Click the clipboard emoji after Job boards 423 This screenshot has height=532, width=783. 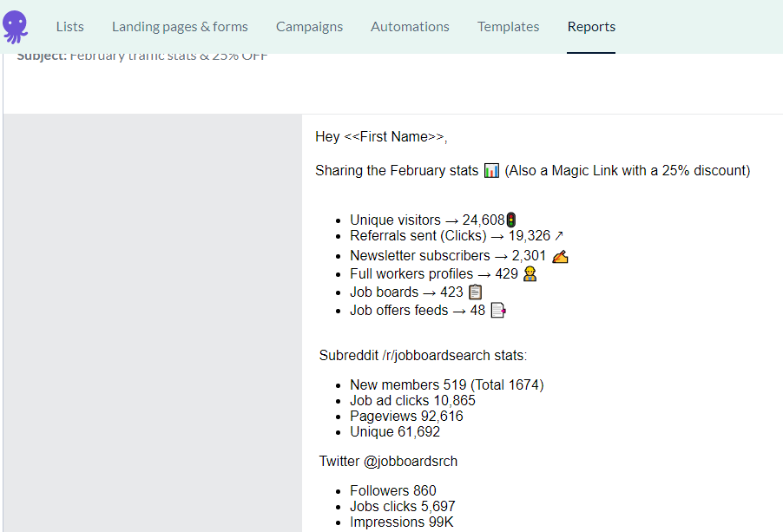476,292
